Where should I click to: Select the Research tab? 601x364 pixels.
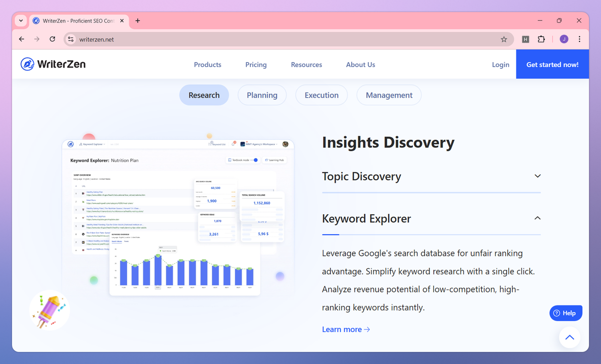tap(204, 95)
